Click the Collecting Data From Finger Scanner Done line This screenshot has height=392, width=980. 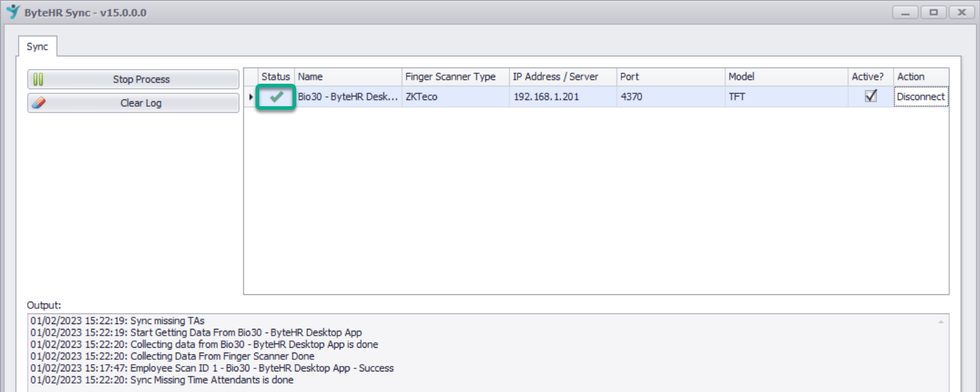click(x=172, y=356)
